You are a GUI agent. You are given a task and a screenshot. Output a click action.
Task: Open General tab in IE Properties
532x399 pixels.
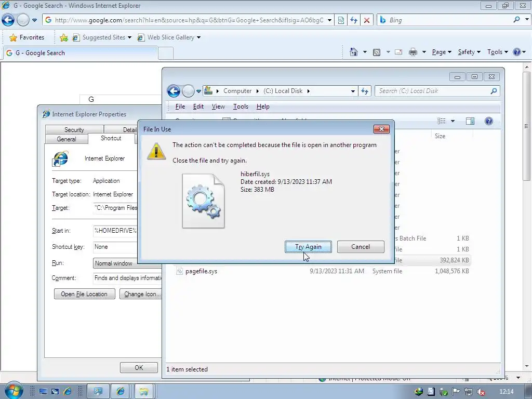point(66,139)
